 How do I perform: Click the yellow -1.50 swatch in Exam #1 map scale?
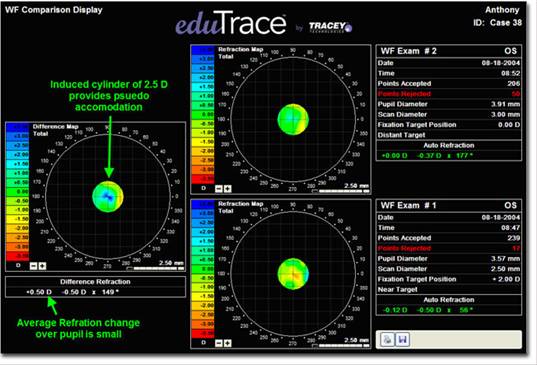(203, 296)
